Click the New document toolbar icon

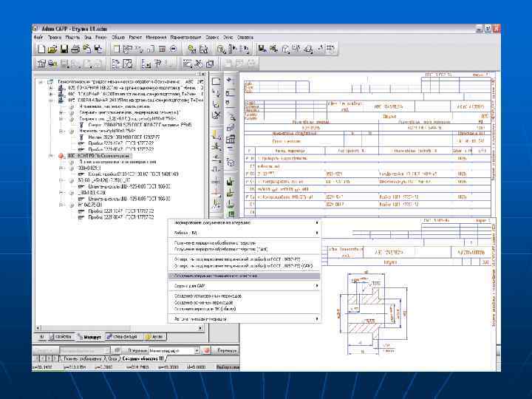click(x=41, y=50)
